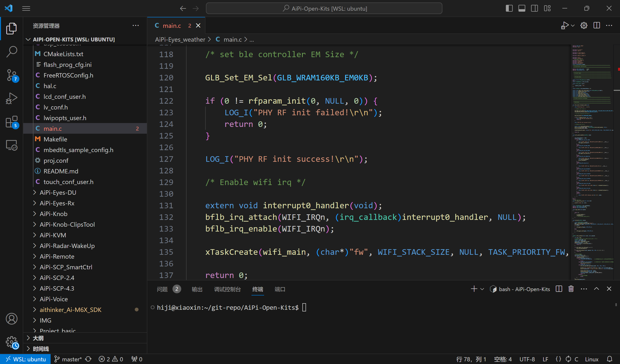Split the terminal pane
Screen dimensions: 620x364
click(x=559, y=289)
